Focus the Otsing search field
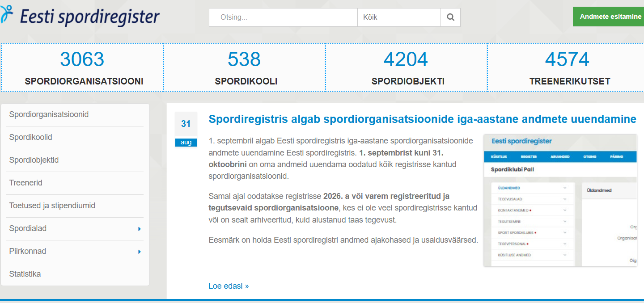Screen dimensions: 644x303 click(x=283, y=17)
